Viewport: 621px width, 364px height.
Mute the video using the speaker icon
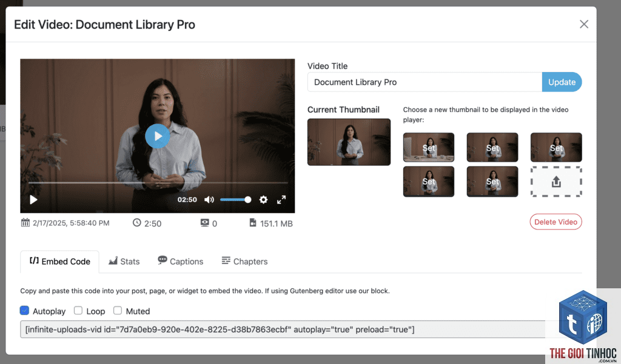[x=209, y=200]
